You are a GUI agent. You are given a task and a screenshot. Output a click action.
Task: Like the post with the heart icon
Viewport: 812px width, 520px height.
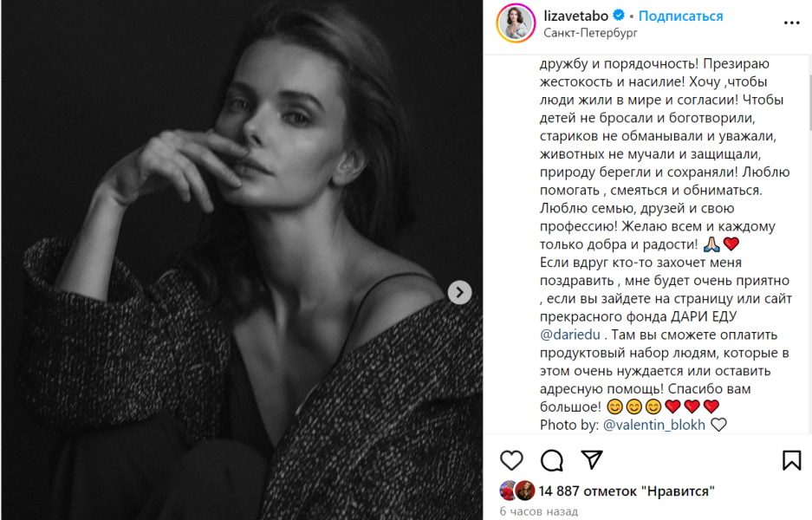(x=512, y=459)
